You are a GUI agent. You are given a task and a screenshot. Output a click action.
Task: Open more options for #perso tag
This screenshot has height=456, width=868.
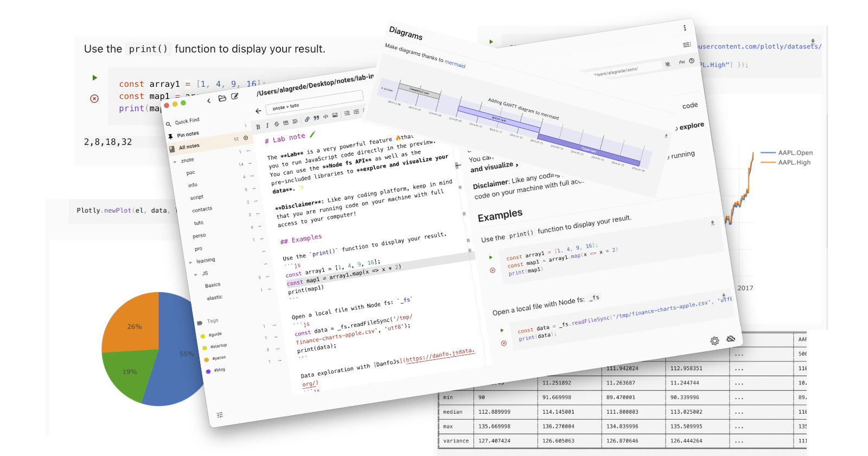click(278, 349)
